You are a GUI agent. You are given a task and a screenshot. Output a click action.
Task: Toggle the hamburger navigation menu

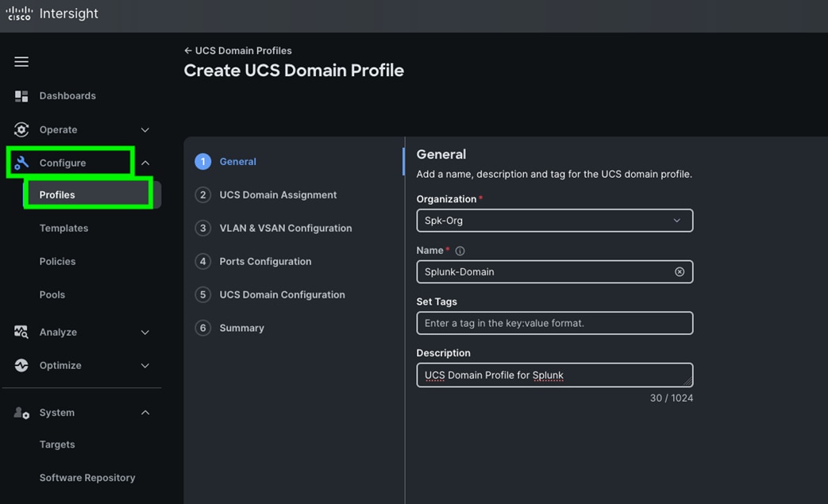(x=21, y=62)
